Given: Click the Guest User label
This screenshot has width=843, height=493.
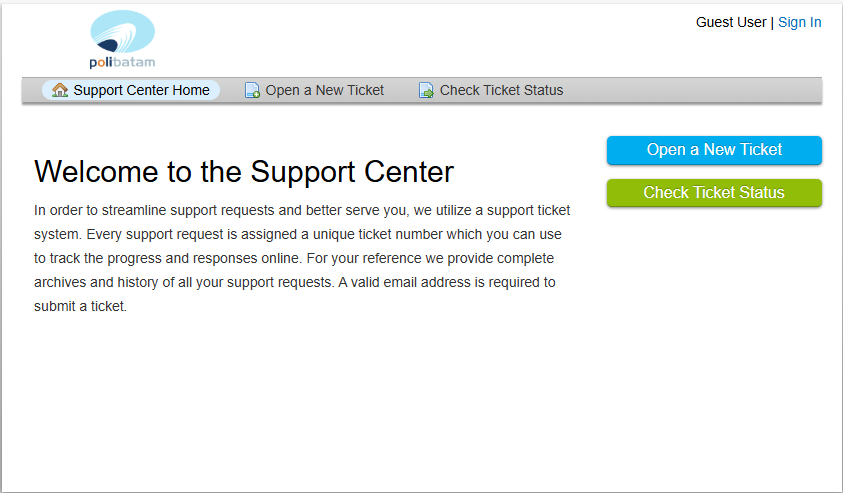Looking at the screenshot, I should [x=731, y=22].
